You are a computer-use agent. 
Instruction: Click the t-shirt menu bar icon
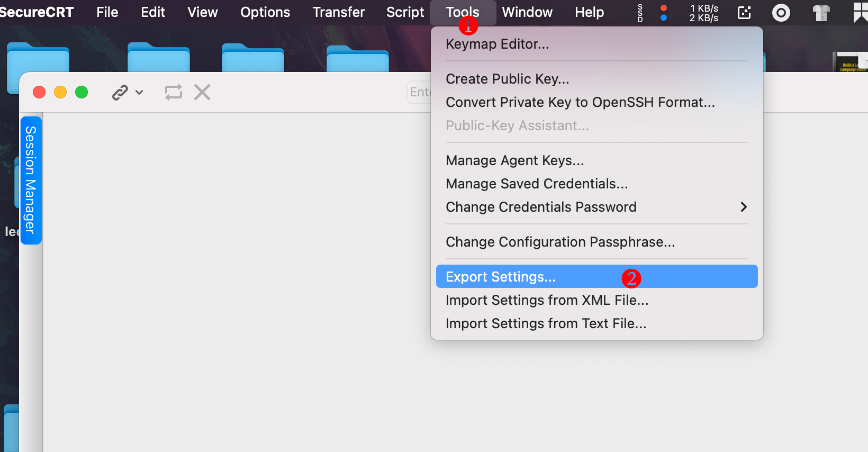click(x=821, y=13)
